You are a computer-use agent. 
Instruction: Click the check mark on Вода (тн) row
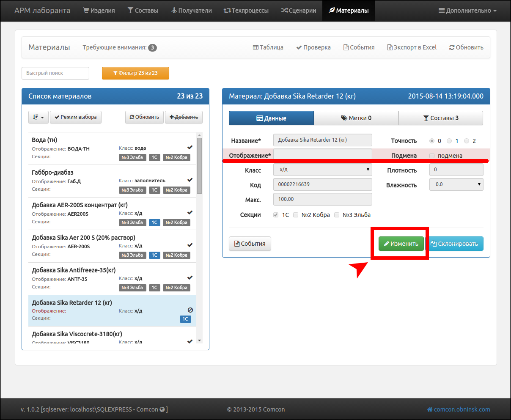click(190, 147)
